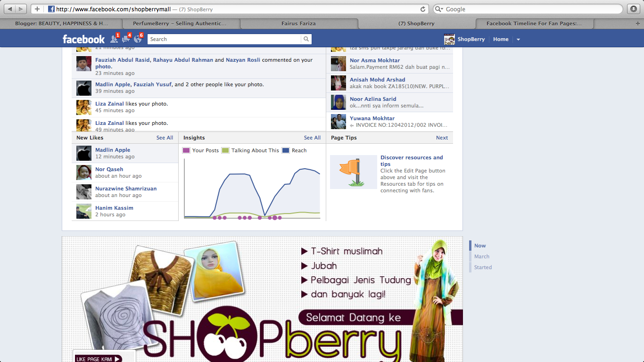Open Facebook messages icon
644x362 pixels.
click(x=125, y=39)
